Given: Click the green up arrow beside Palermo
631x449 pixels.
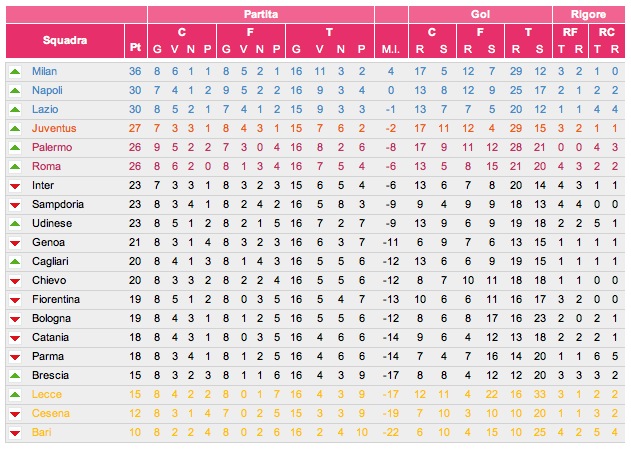Looking at the screenshot, I should tap(14, 148).
